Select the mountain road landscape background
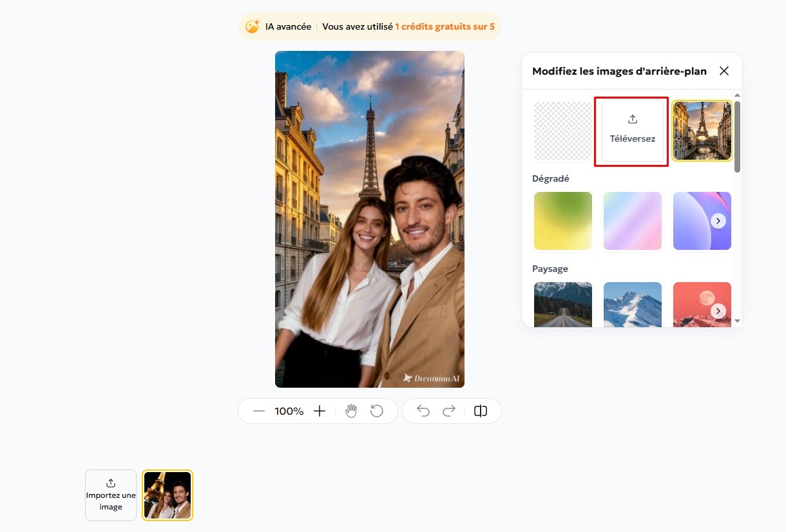This screenshot has width=786, height=532. point(562,305)
